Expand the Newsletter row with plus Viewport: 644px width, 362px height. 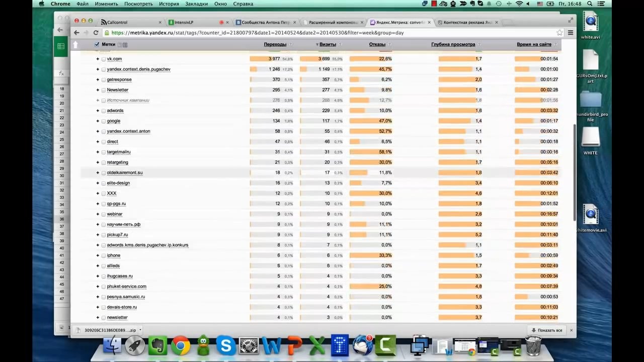click(x=98, y=90)
